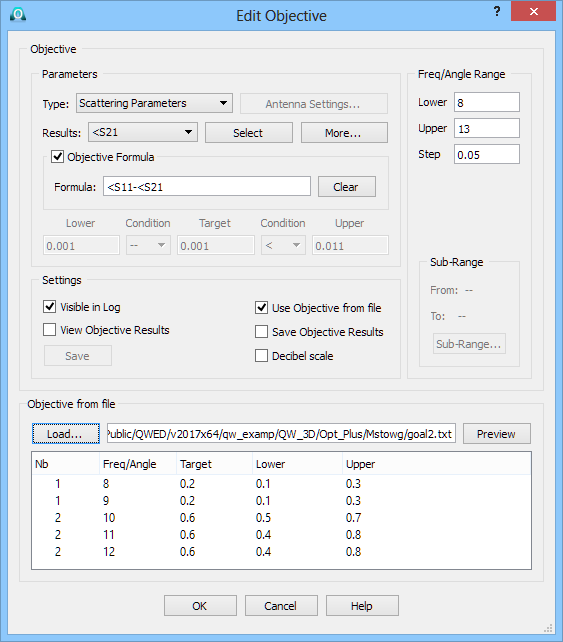Click the question mark help icon
563x642 pixels.
[497, 11]
